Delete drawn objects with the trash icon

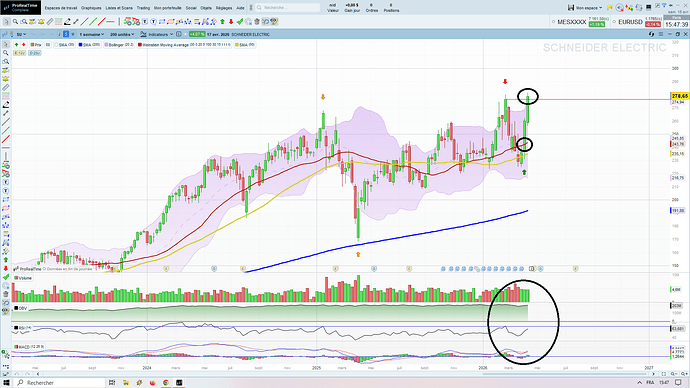(x=257, y=22)
